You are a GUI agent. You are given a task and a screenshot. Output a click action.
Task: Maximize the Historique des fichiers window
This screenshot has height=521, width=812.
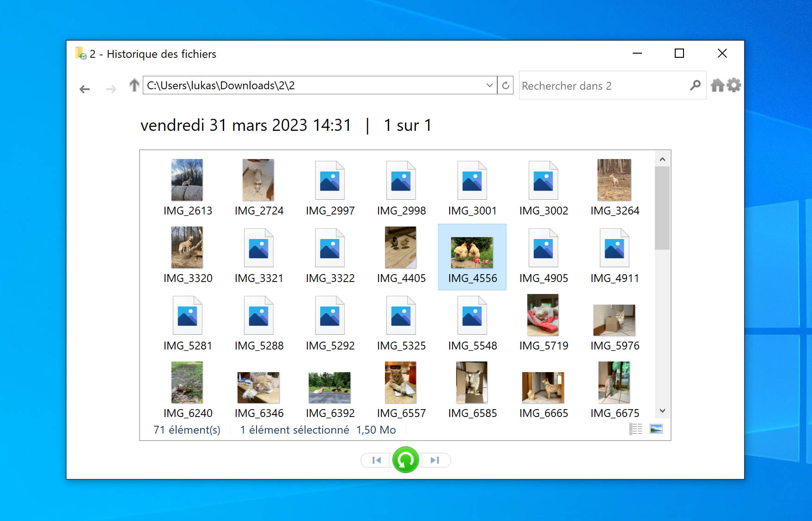click(679, 53)
